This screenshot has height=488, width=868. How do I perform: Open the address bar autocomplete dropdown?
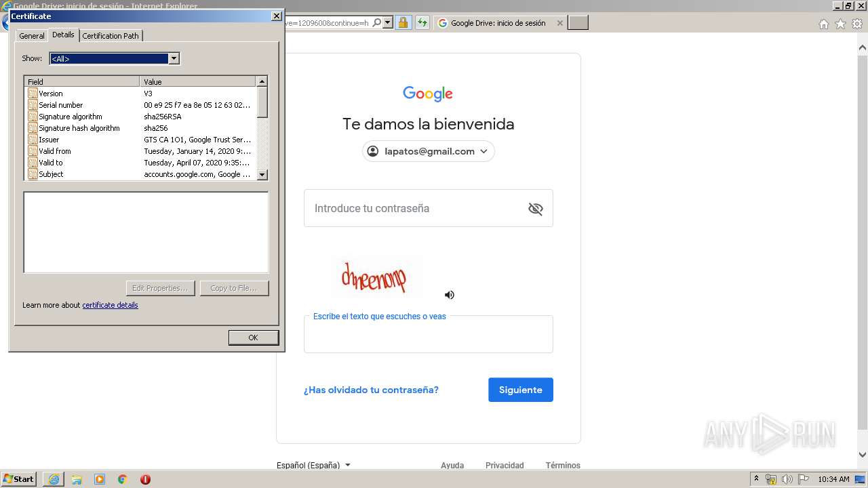click(x=388, y=23)
